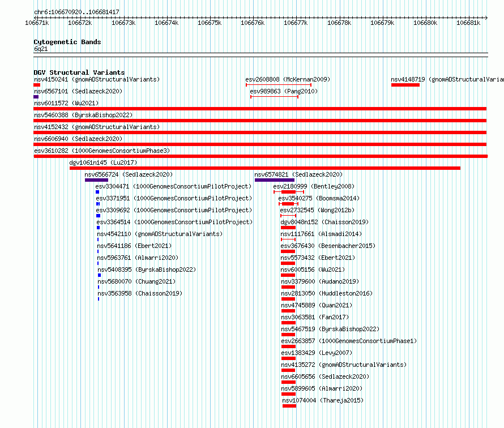Click the blue square under esv3304471

point(97,192)
